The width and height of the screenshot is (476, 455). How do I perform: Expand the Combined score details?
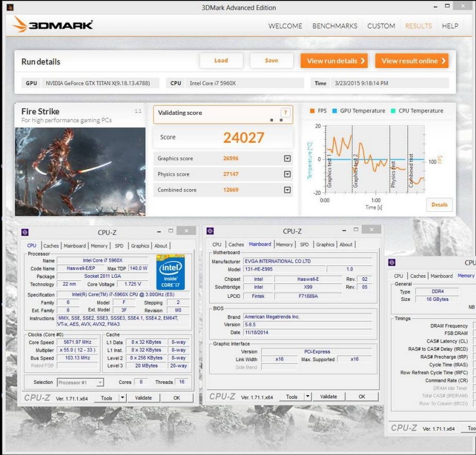[287, 190]
